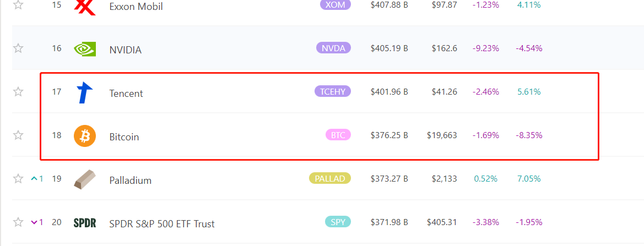Click the Exxon Mobil logo icon
The image size is (644, 246).
(85, 7)
